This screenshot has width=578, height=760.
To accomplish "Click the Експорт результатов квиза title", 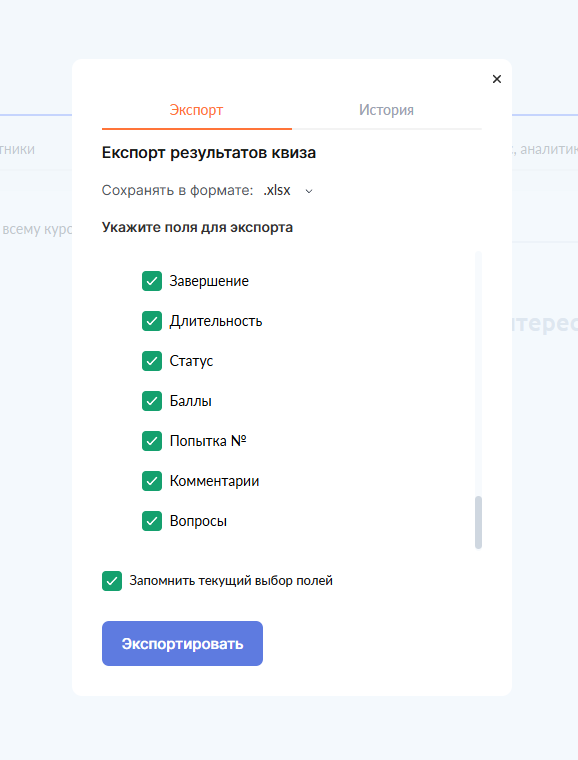I will coord(209,153).
